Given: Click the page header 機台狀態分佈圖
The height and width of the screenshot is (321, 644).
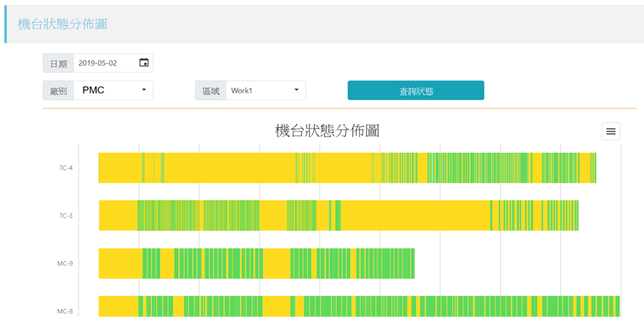Looking at the screenshot, I should point(62,24).
